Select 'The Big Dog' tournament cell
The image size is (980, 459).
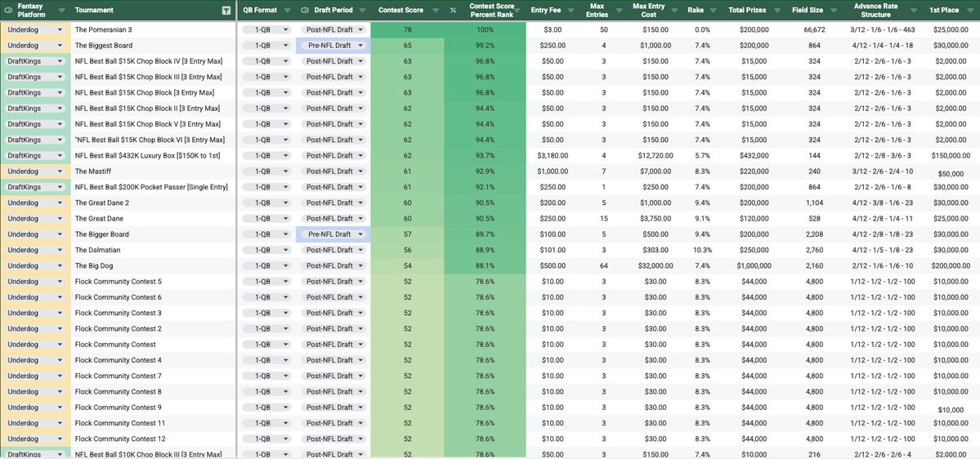click(153, 265)
